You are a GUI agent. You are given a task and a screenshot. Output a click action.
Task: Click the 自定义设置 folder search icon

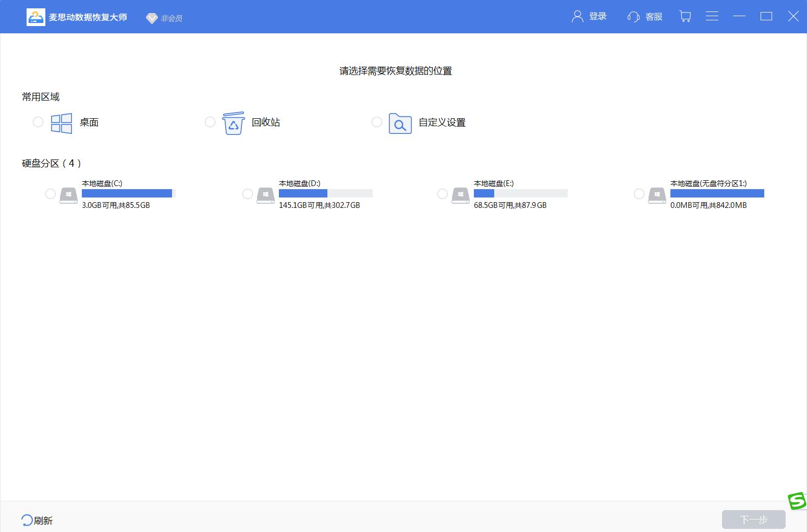[x=400, y=123]
